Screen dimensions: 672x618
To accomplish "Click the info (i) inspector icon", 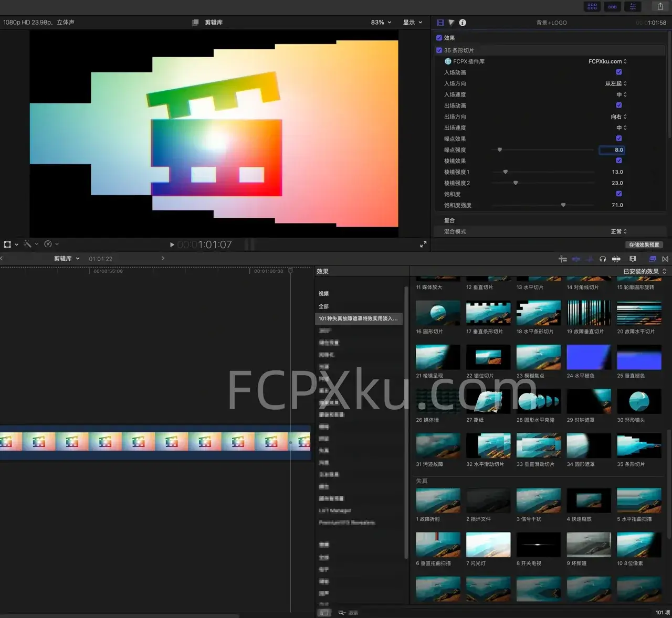I will click(462, 23).
